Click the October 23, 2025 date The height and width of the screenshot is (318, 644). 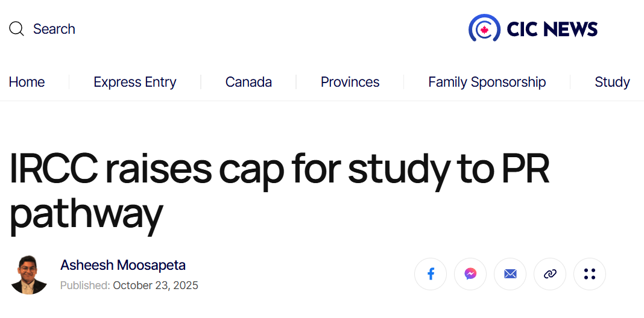(x=156, y=285)
